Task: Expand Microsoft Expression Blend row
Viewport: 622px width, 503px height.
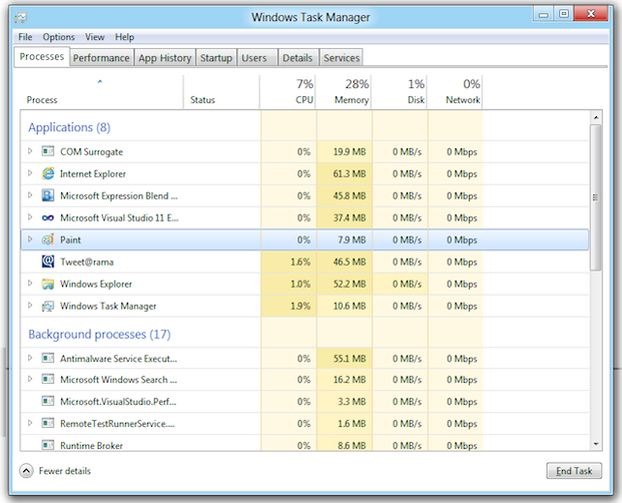Action: click(30, 195)
